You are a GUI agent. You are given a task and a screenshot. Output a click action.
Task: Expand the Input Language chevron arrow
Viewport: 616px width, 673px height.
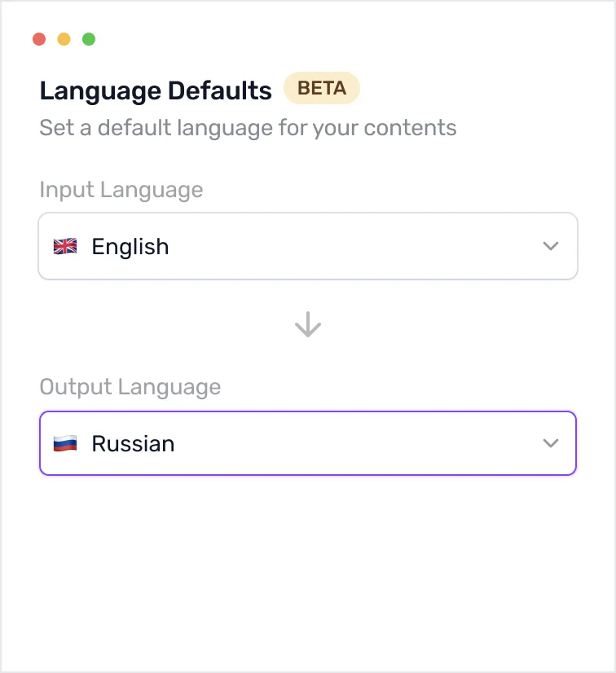pyautogui.click(x=551, y=246)
